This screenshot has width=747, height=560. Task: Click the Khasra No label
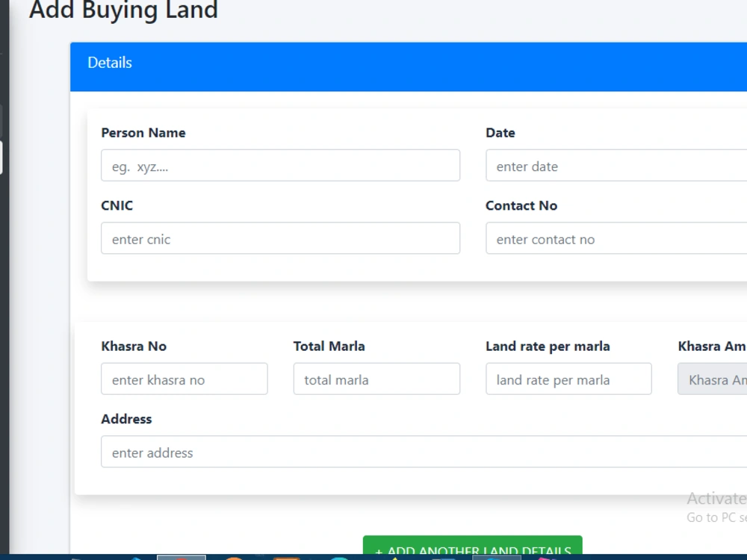(134, 346)
